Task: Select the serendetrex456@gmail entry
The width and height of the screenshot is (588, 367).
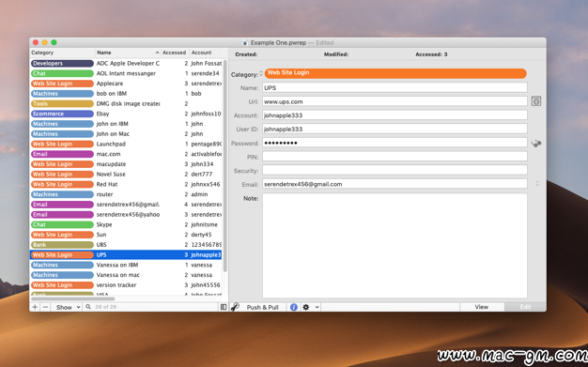Action: pos(126,205)
